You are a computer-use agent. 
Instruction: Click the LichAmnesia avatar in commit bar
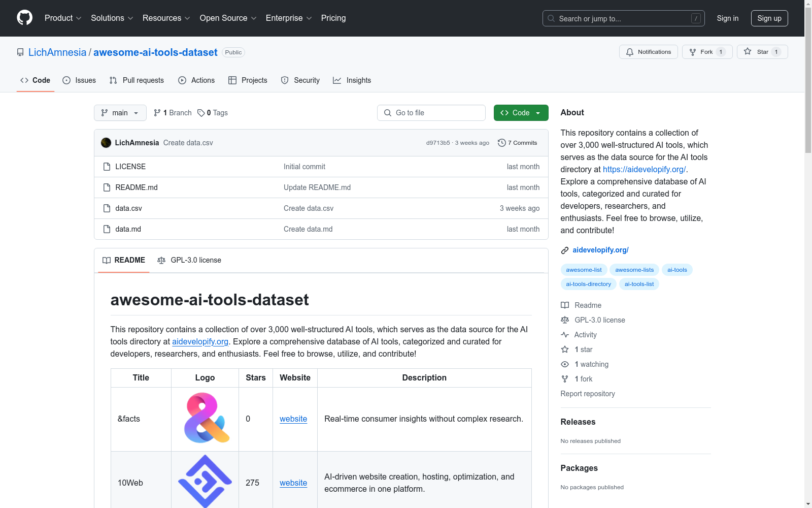[106, 143]
